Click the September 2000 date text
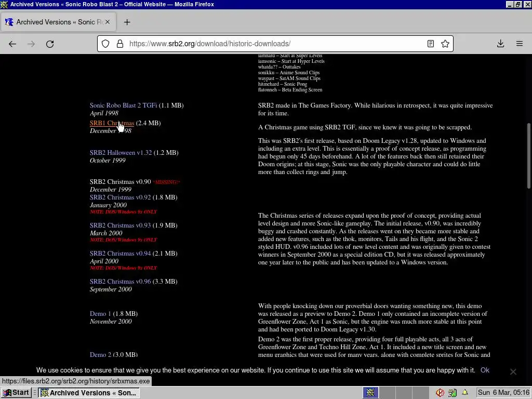This screenshot has width=532, height=399. 111,289
